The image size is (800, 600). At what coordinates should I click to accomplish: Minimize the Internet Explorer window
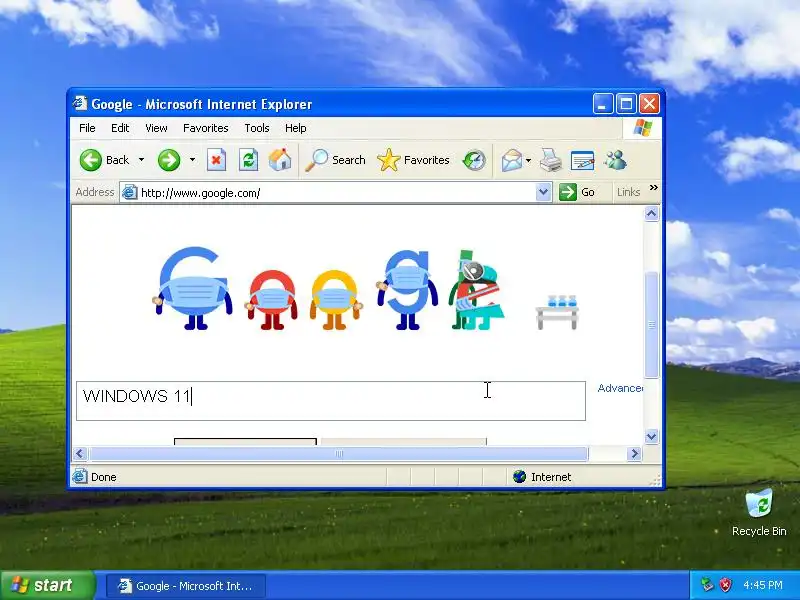(603, 104)
